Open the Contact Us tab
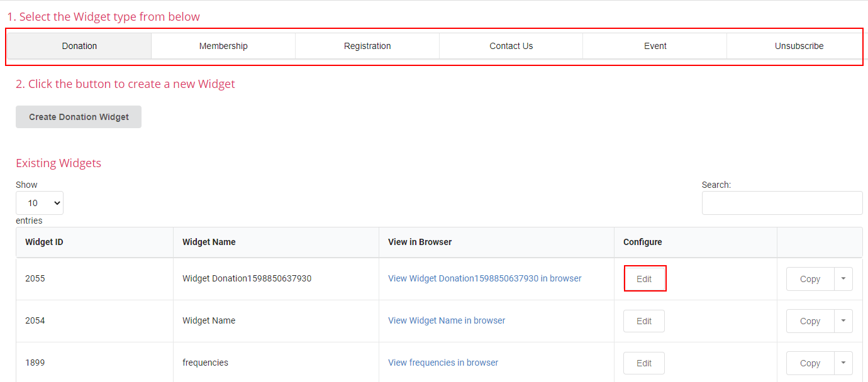The image size is (868, 382). 511,46
